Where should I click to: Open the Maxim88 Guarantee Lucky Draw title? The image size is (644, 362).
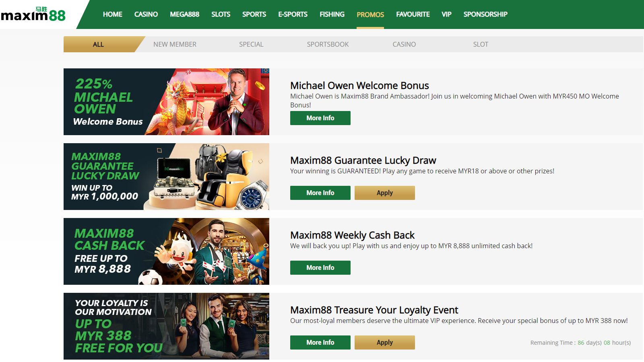pyautogui.click(x=363, y=160)
